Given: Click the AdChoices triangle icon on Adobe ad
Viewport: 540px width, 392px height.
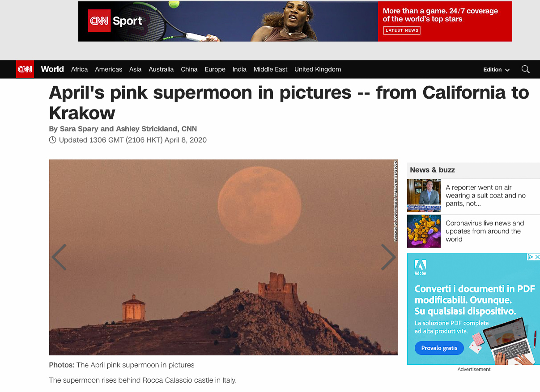Looking at the screenshot, I should click(x=531, y=257).
